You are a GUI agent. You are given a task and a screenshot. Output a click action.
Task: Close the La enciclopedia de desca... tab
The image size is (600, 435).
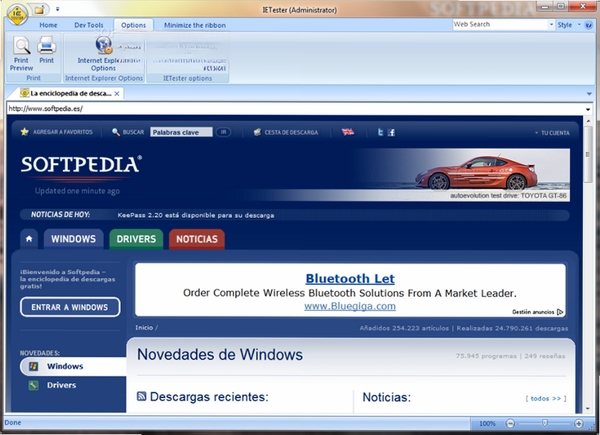click(117, 93)
